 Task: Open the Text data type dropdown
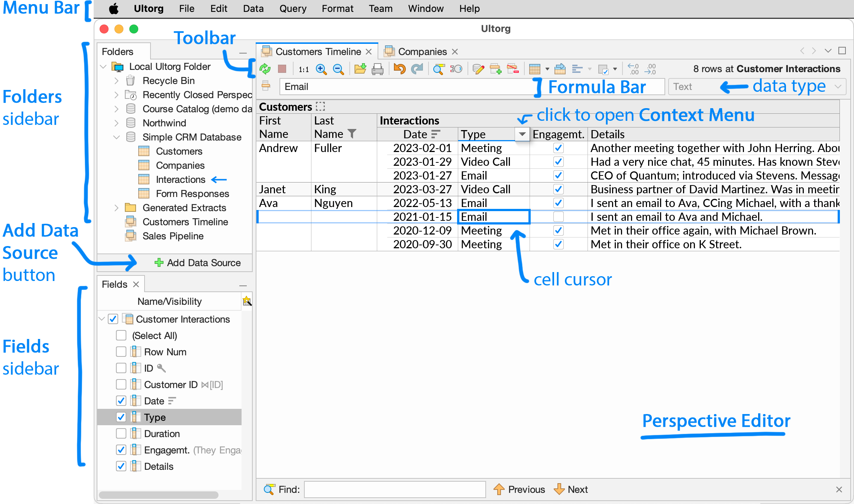[837, 86]
